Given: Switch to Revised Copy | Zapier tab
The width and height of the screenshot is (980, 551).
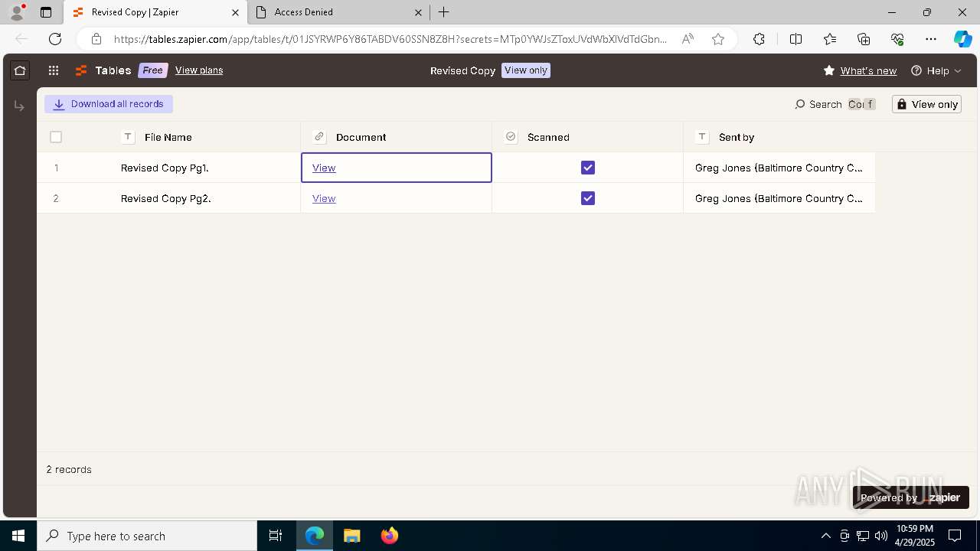Looking at the screenshot, I should (x=155, y=12).
